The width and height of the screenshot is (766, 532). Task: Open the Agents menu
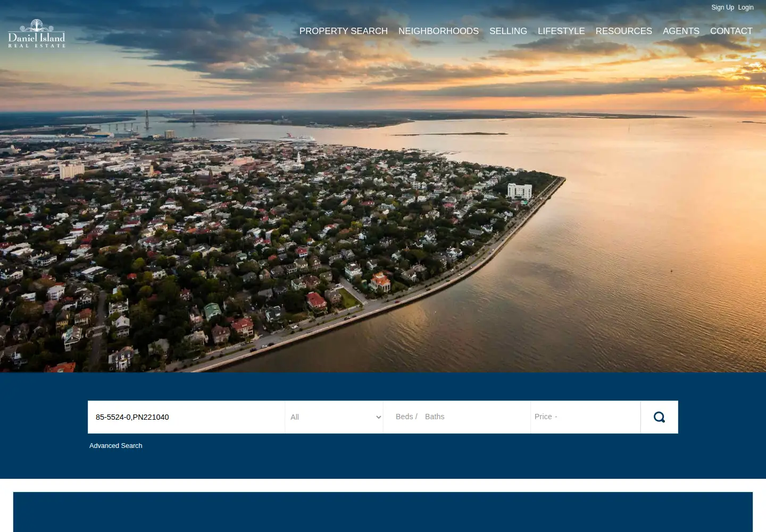(681, 31)
